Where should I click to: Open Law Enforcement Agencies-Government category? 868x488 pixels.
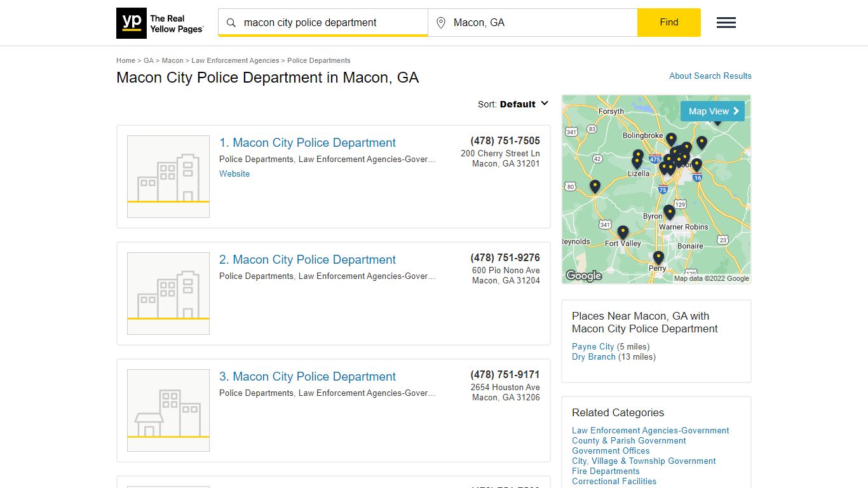pos(650,431)
